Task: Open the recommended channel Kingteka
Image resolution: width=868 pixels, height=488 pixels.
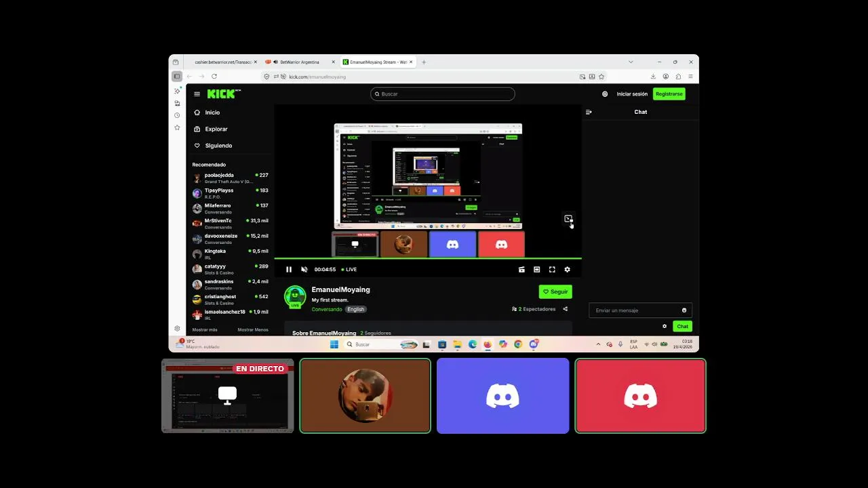Action: pyautogui.click(x=230, y=254)
